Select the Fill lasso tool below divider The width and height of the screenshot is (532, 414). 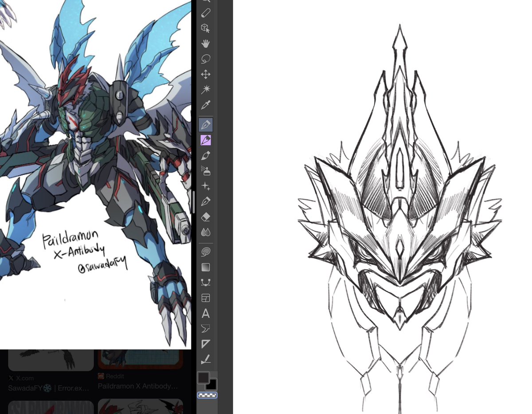205,252
